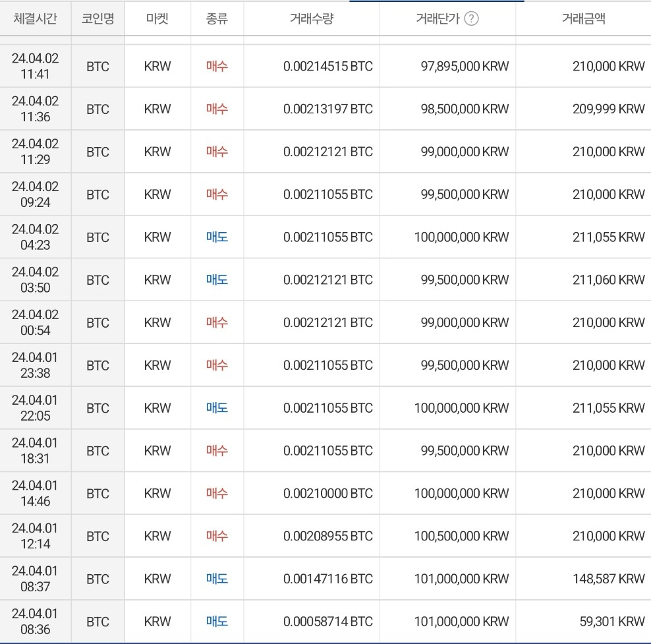Click 매도 label in the 04:23 row
This screenshot has width=651, height=644.
pos(217,237)
